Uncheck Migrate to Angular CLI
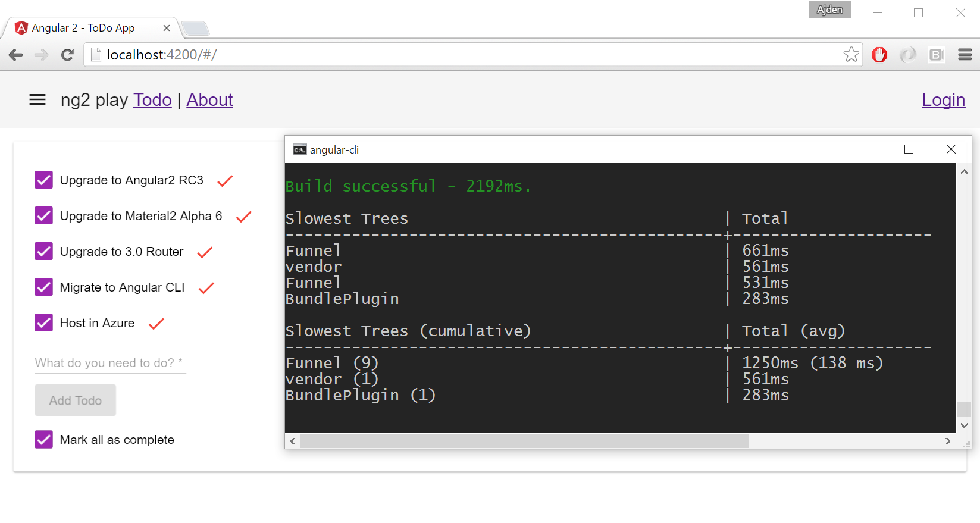Screen dimensions: 980x523 (x=44, y=287)
